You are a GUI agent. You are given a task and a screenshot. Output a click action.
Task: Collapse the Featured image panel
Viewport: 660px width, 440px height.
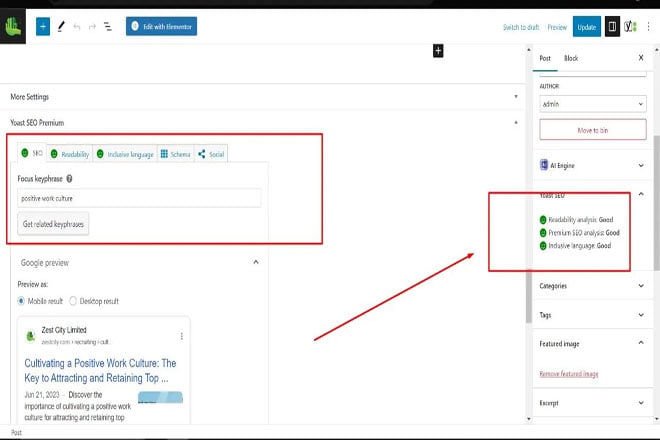coord(641,343)
